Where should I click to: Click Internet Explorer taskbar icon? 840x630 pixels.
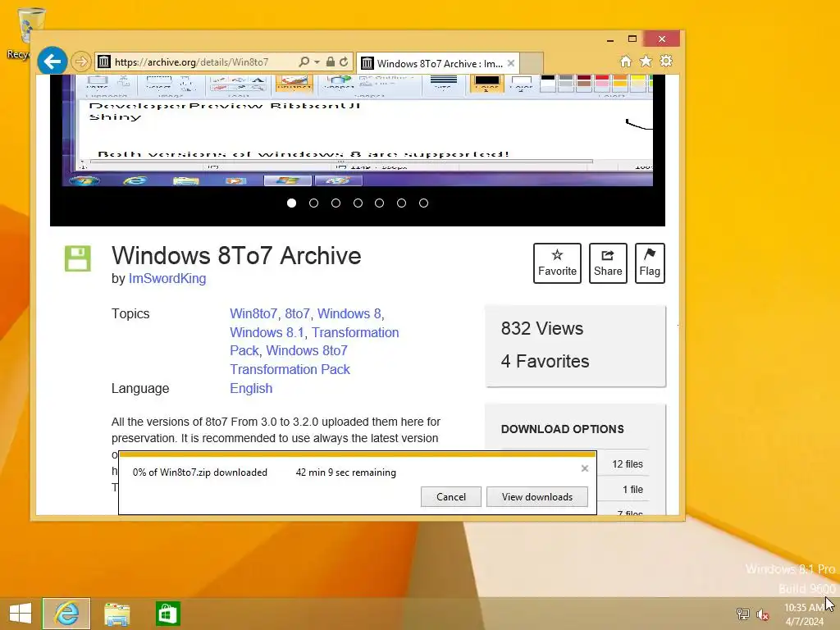[66, 614]
